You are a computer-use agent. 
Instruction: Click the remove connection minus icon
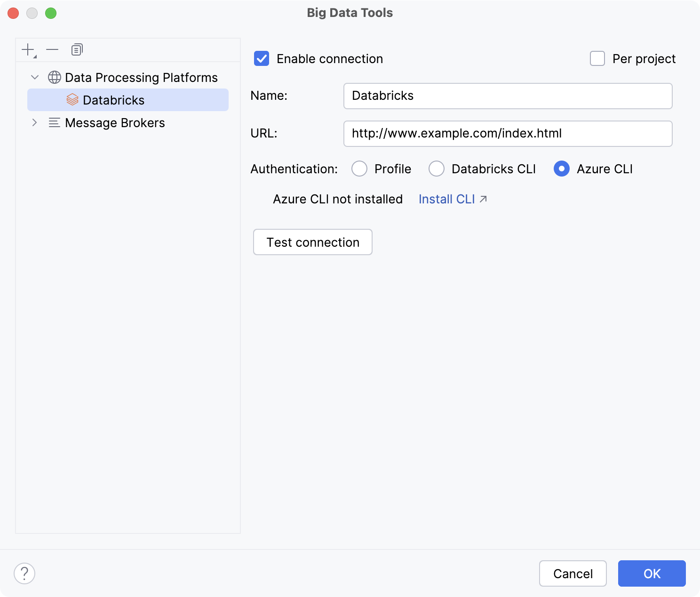pos(52,49)
